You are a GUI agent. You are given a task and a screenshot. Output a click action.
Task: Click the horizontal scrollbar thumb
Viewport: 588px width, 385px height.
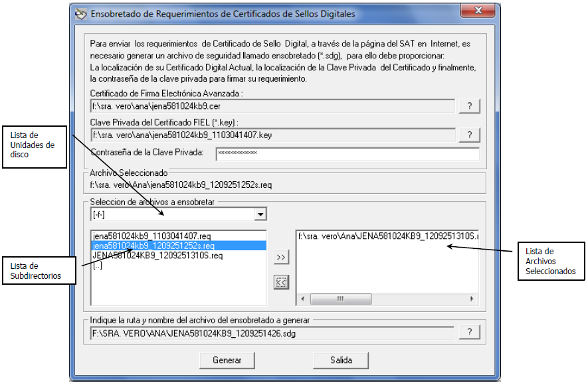pos(340,299)
